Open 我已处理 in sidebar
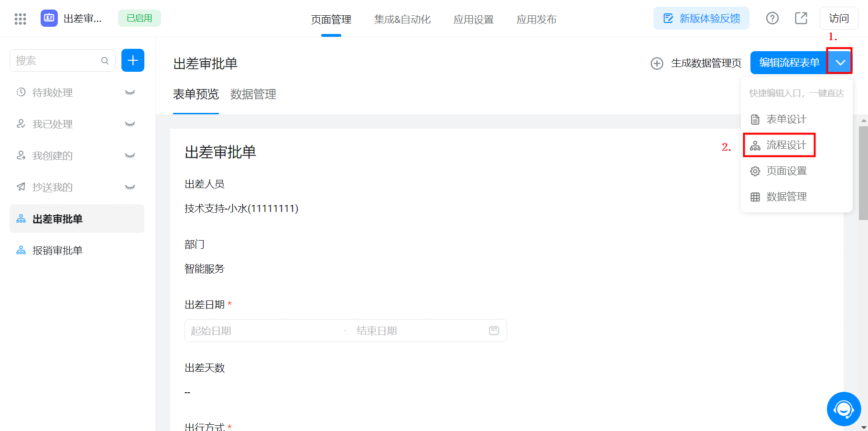 53,124
